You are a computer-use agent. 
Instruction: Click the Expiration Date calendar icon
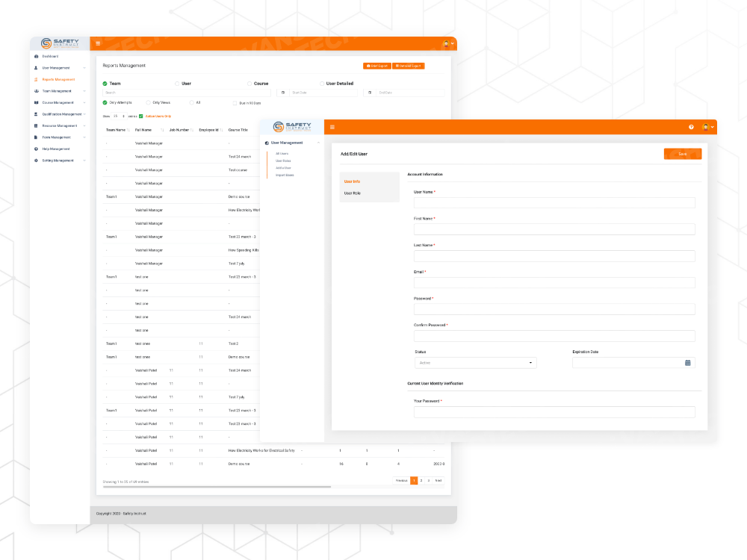[688, 362]
